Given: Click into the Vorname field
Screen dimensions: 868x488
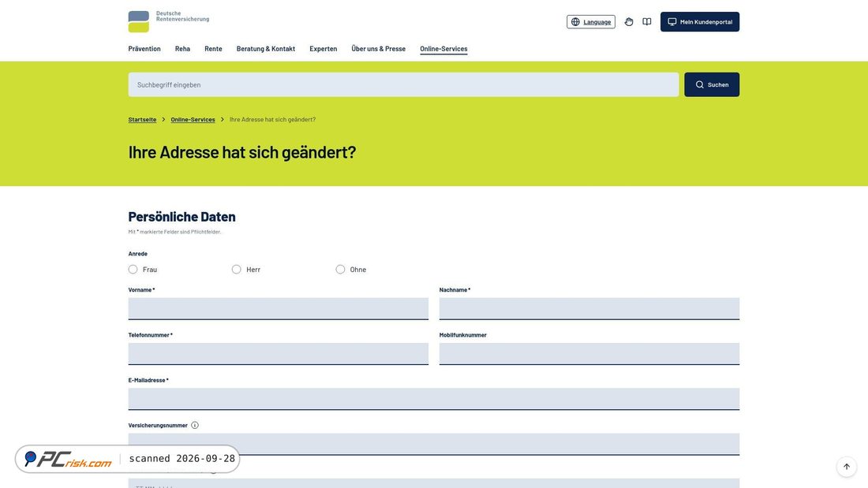Looking at the screenshot, I should click(x=279, y=309).
